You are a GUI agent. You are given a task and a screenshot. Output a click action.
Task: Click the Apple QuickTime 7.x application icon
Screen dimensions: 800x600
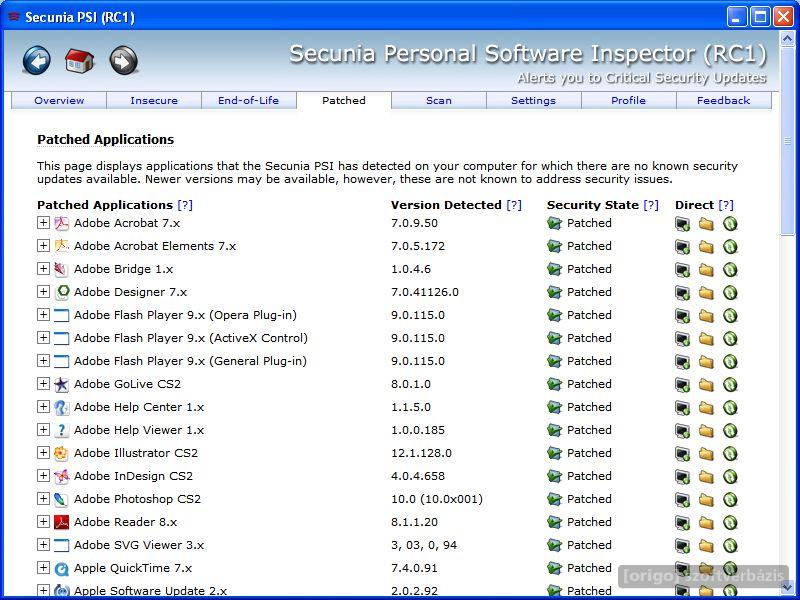coord(61,568)
